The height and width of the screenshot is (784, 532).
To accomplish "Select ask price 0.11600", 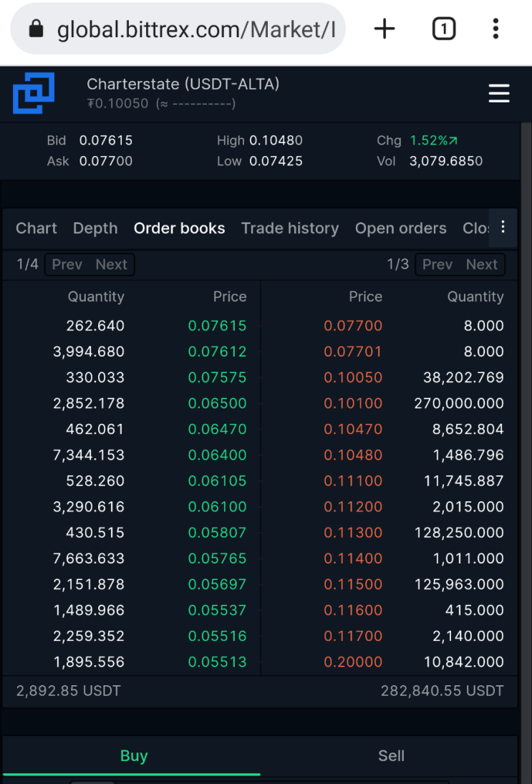I will [353, 611].
